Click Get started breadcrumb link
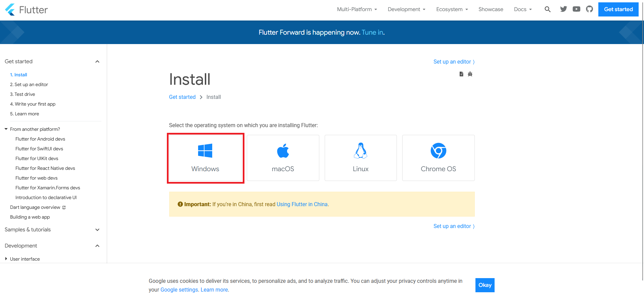The image size is (644, 302). (182, 97)
